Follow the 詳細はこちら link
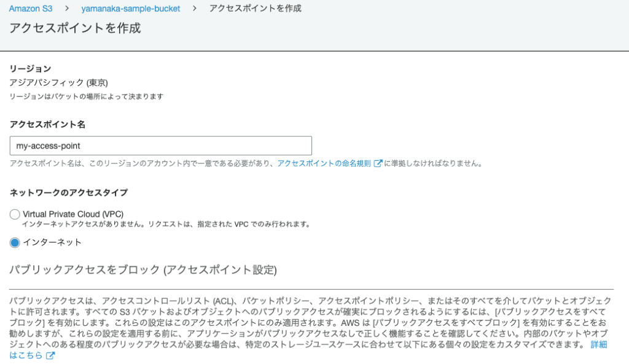The image size is (629, 364). 599,345
